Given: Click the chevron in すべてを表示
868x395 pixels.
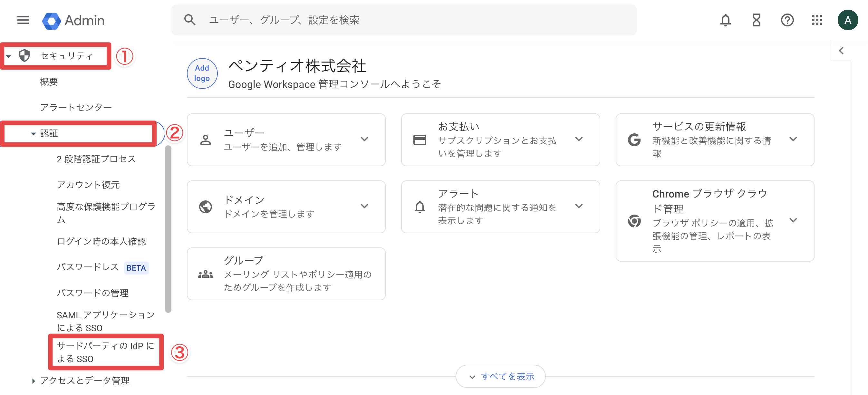Looking at the screenshot, I should coord(472,377).
